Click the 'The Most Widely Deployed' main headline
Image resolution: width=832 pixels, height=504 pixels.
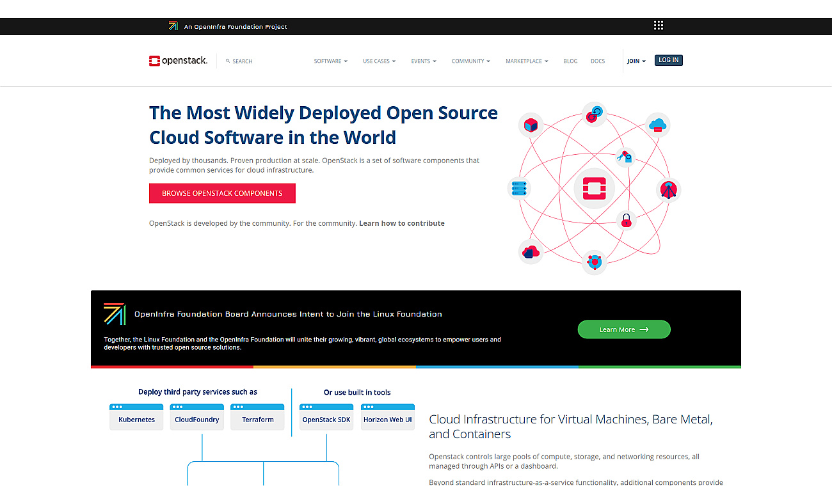(323, 125)
